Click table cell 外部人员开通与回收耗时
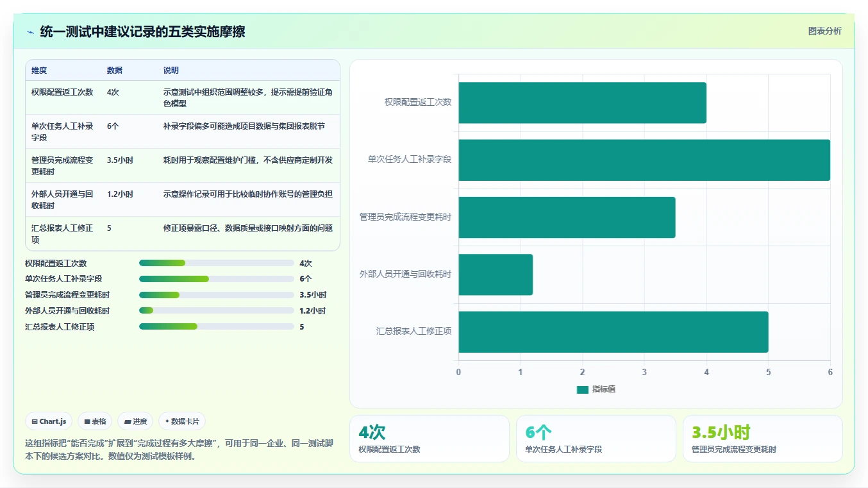 click(62, 199)
